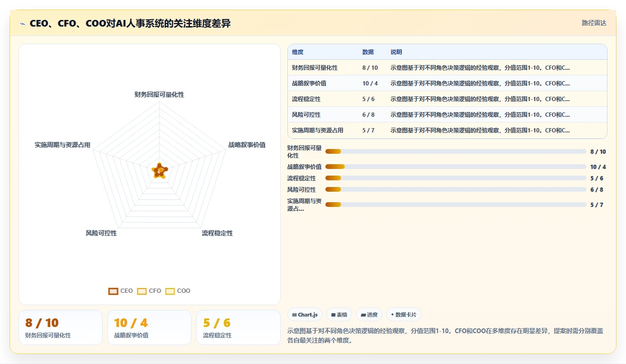
Task: Toggle the CFO dataset in chart legend
Action: coord(149,291)
